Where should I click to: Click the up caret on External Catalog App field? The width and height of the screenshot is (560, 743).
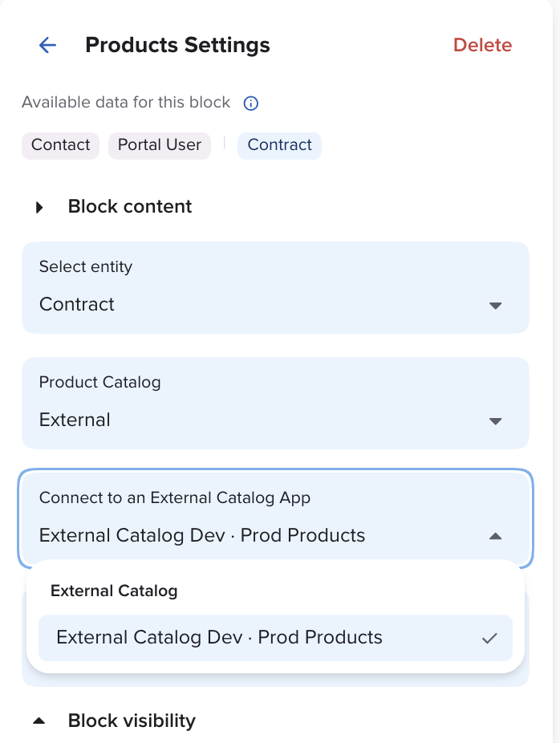pos(495,536)
